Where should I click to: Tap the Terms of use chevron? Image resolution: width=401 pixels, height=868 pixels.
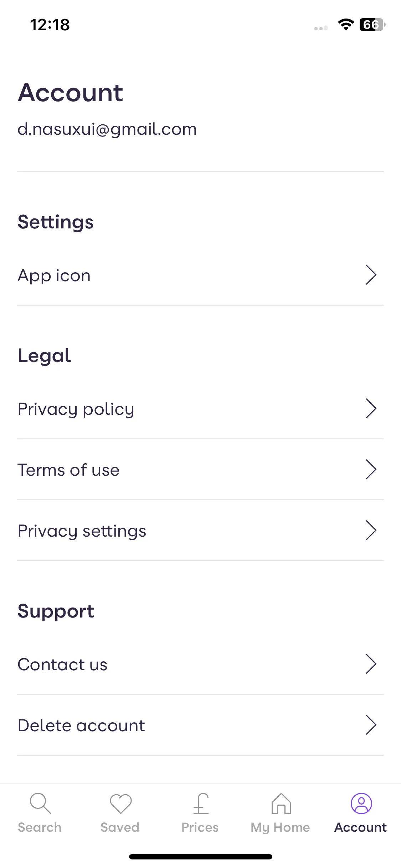pyautogui.click(x=371, y=469)
